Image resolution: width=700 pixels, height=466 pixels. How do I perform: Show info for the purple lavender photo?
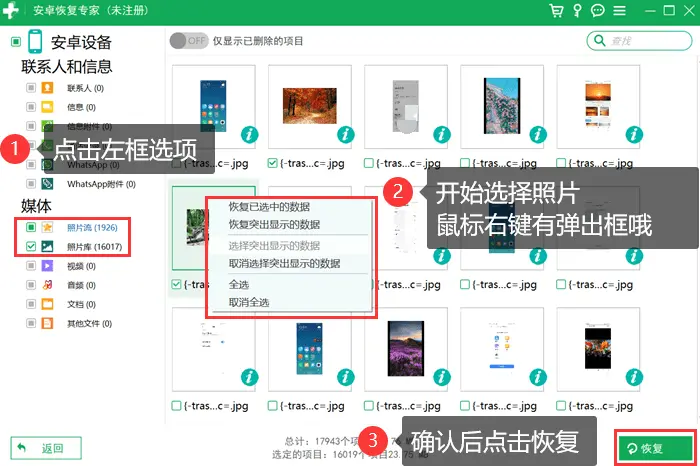click(x=442, y=377)
